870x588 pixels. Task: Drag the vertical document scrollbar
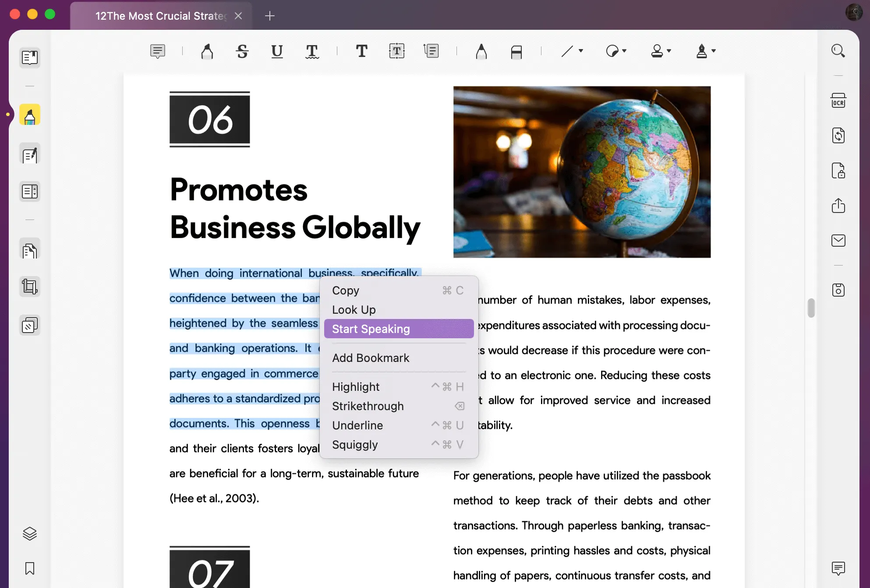pyautogui.click(x=810, y=308)
